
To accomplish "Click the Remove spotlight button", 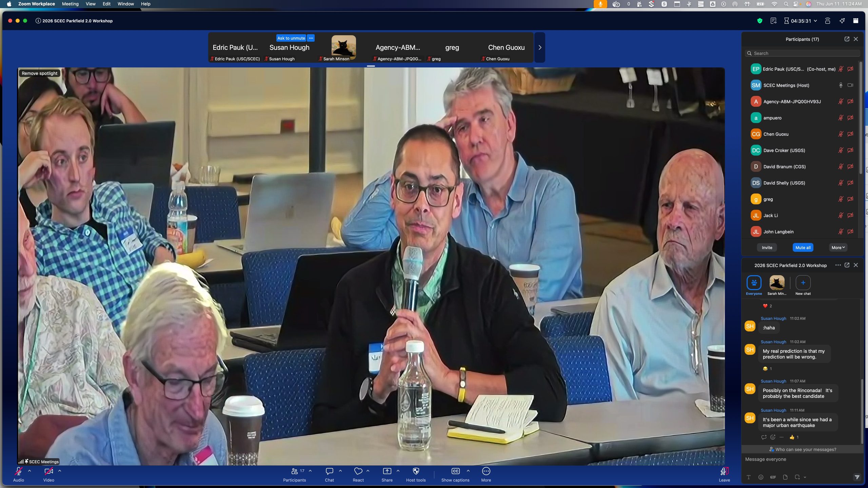I will coord(40,73).
